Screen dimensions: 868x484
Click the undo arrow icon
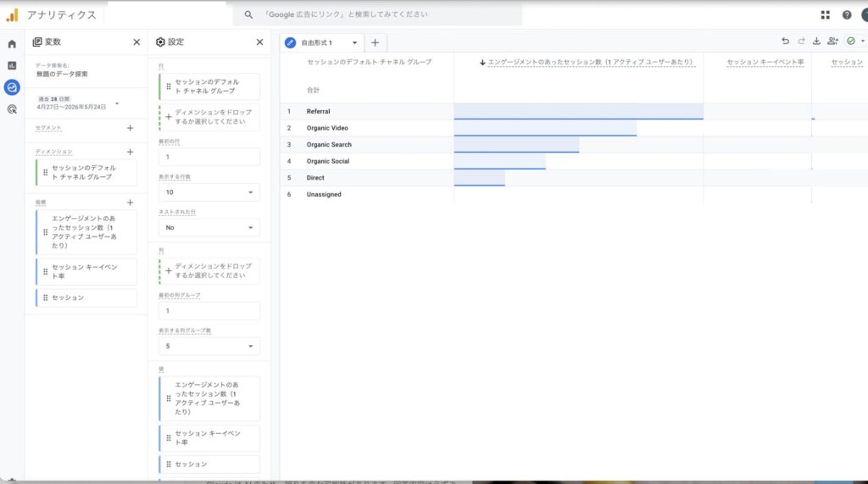785,41
